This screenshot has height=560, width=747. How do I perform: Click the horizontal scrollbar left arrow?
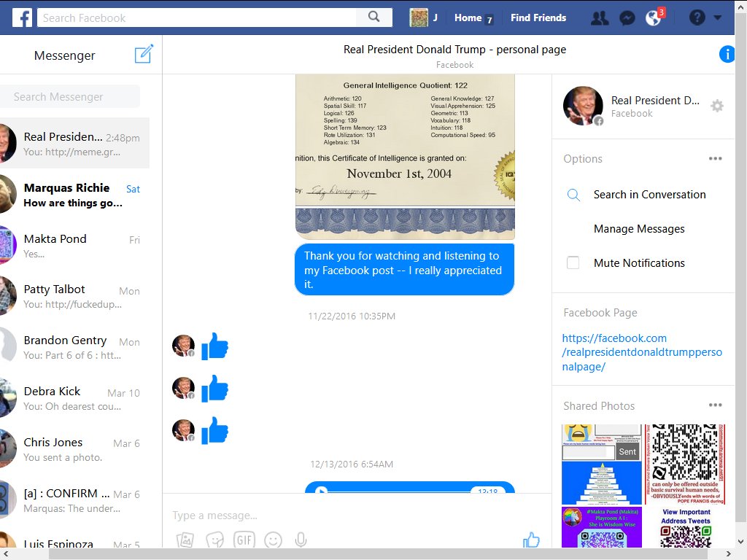tap(6, 554)
